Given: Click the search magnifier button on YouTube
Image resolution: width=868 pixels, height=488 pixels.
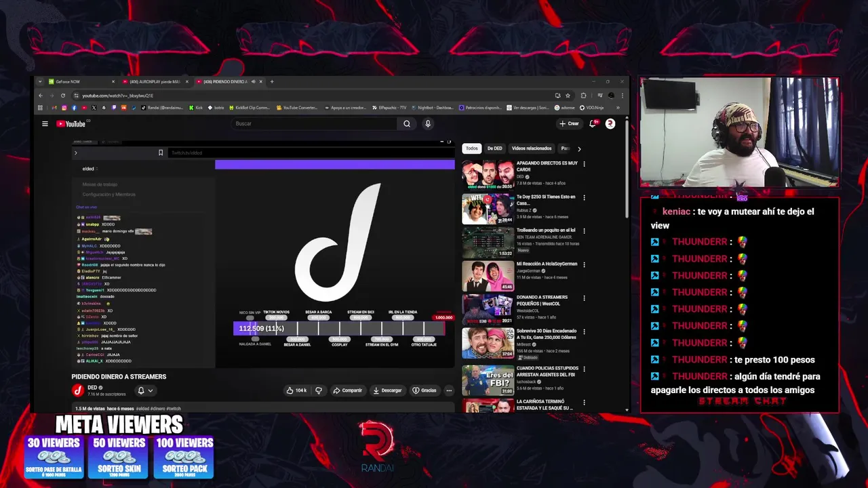Looking at the screenshot, I should (407, 123).
